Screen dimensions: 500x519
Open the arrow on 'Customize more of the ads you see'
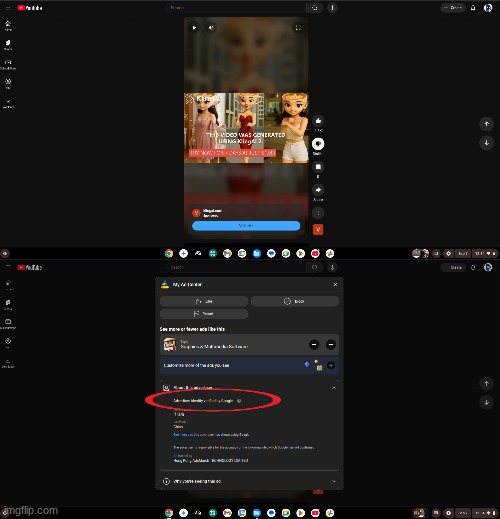pyautogui.click(x=331, y=365)
